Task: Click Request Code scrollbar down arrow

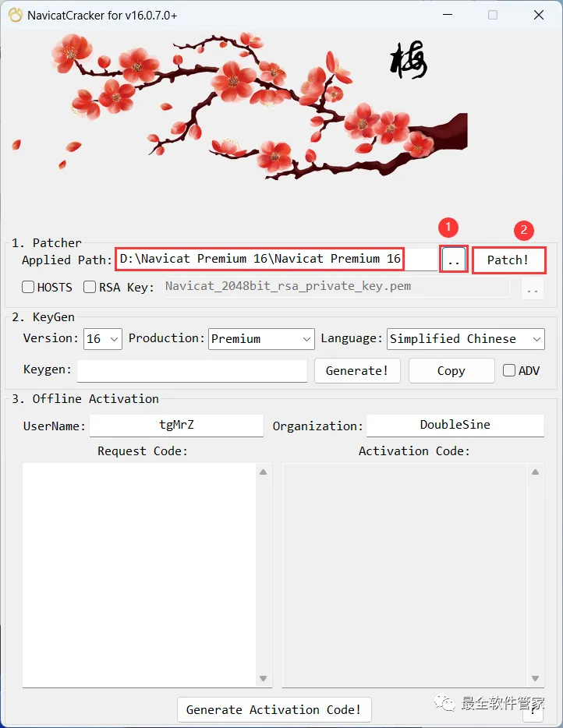Action: (264, 678)
